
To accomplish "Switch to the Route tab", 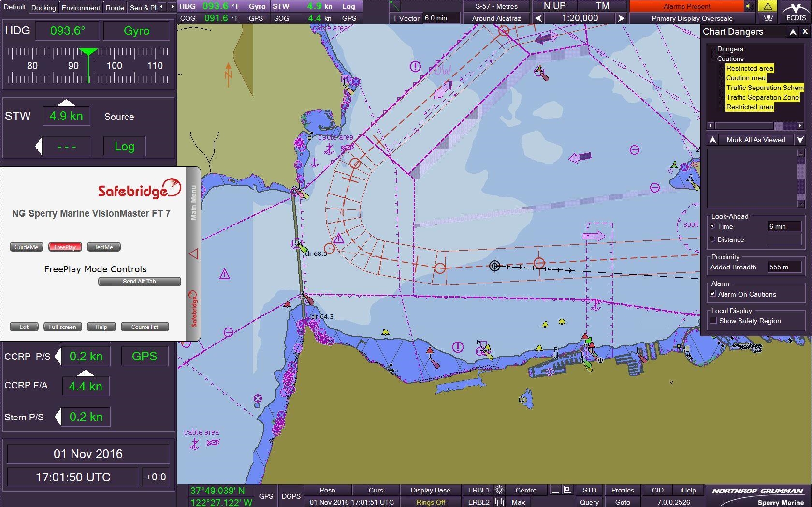I will [115, 7].
